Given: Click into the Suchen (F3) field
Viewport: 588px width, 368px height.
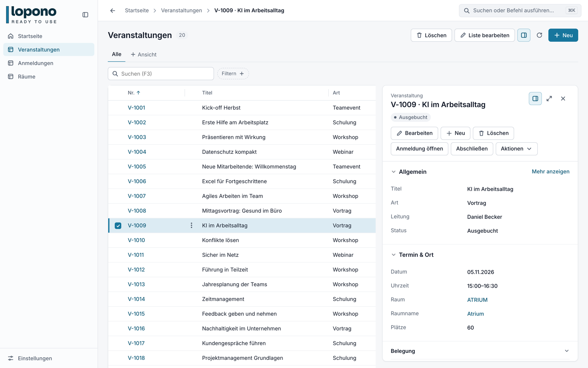Looking at the screenshot, I should [x=161, y=74].
